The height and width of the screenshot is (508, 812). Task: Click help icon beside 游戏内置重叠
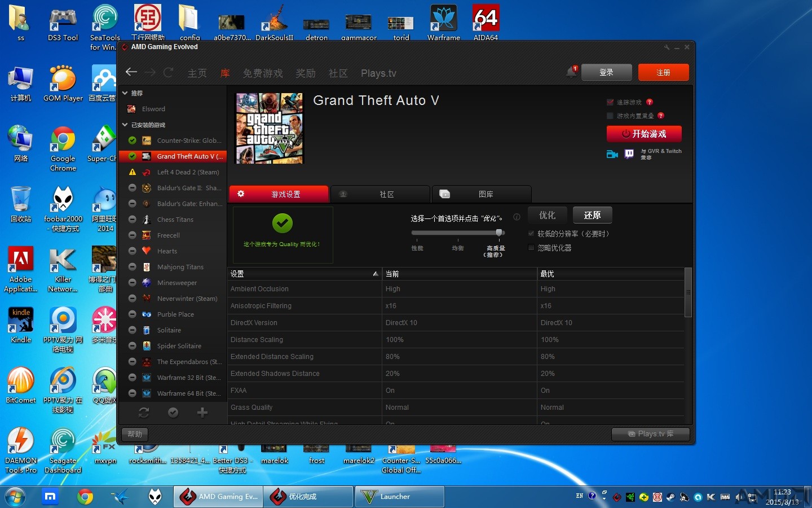[x=661, y=116]
